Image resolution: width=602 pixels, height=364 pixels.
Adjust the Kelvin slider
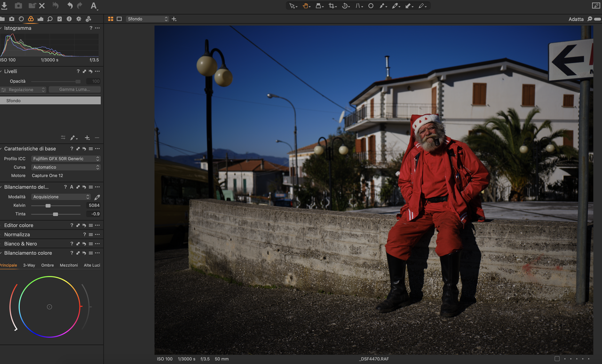click(x=55, y=206)
